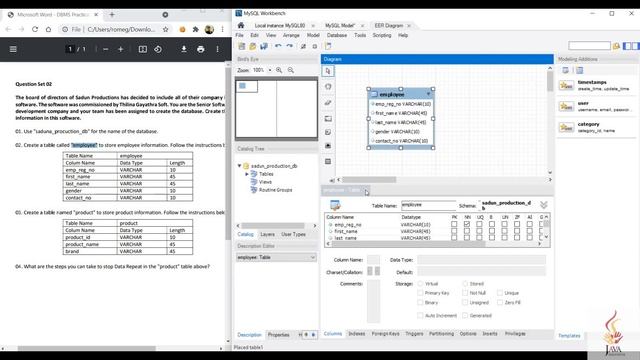Open the PDF viewer more actions menu
This screenshot has height=360, width=640.
coord(217,49)
